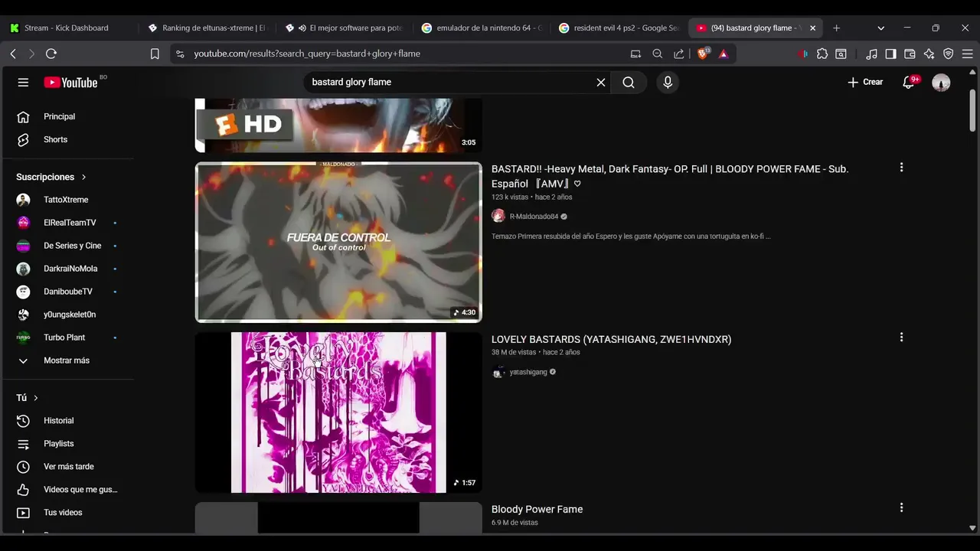Open Brave Shields icon
The height and width of the screenshot is (551, 980).
(x=703, y=54)
